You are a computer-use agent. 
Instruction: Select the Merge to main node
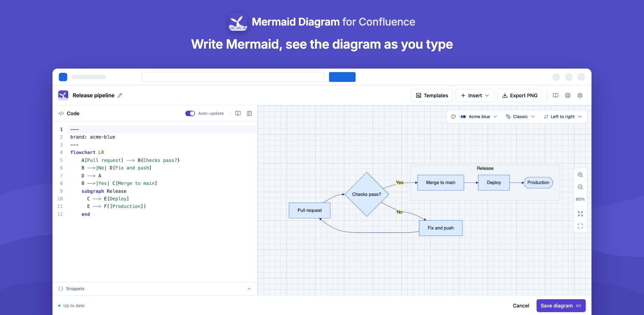click(441, 182)
